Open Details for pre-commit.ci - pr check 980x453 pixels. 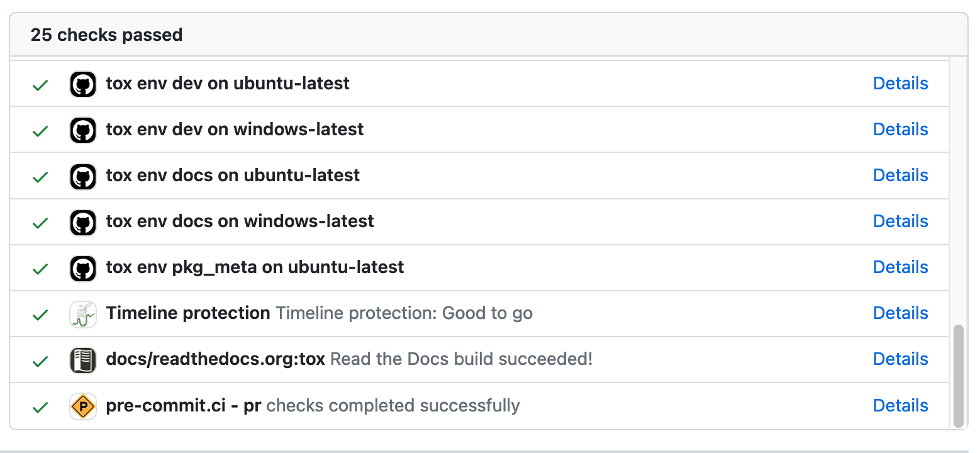click(900, 406)
